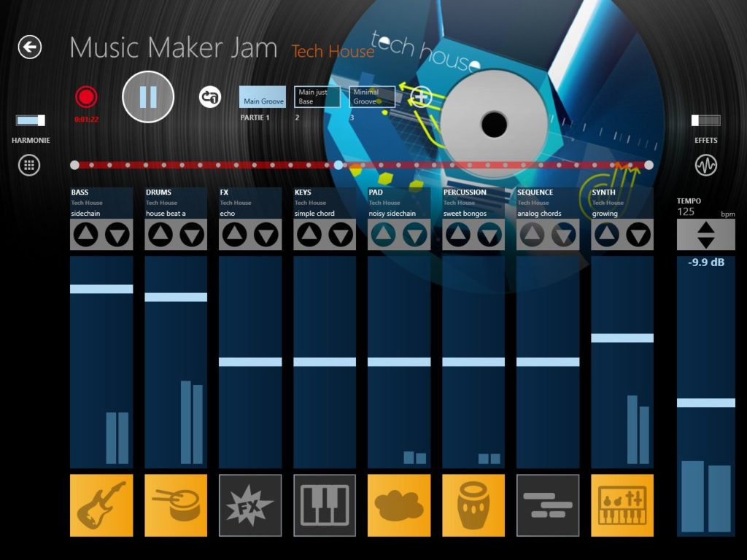Click the sidechain loop name under BASS
Image resolution: width=747 pixels, height=560 pixels.
click(x=85, y=214)
